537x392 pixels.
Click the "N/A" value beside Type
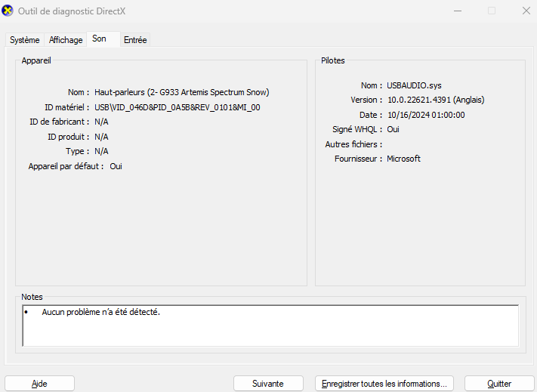point(101,151)
